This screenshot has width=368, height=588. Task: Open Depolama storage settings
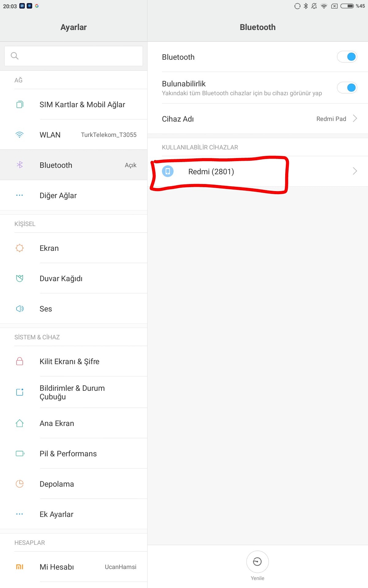pyautogui.click(x=74, y=484)
